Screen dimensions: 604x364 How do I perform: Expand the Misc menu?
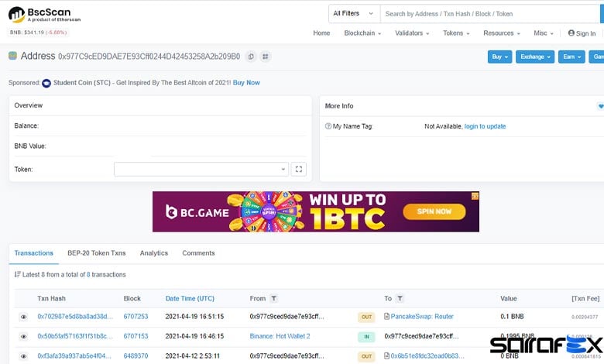point(544,33)
